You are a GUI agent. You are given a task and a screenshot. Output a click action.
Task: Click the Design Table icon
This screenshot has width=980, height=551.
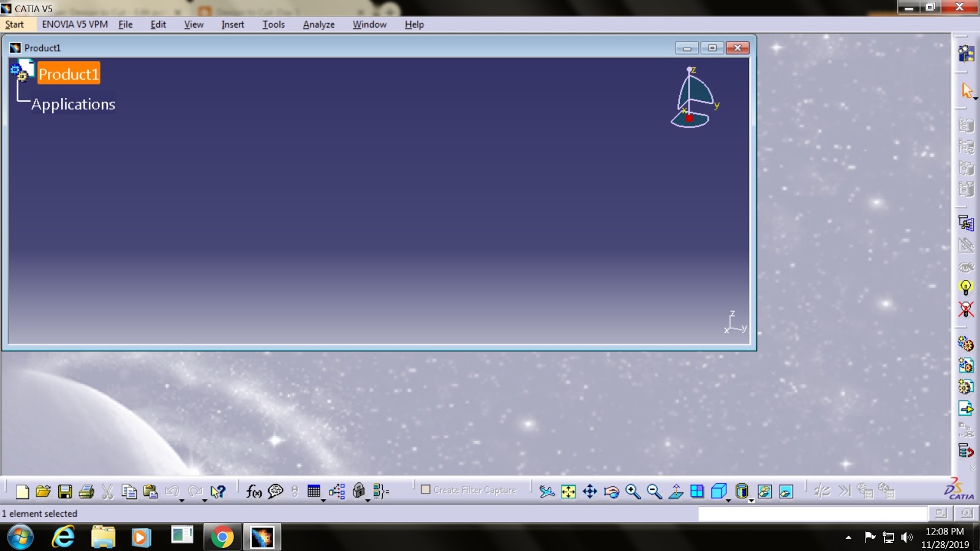[314, 490]
